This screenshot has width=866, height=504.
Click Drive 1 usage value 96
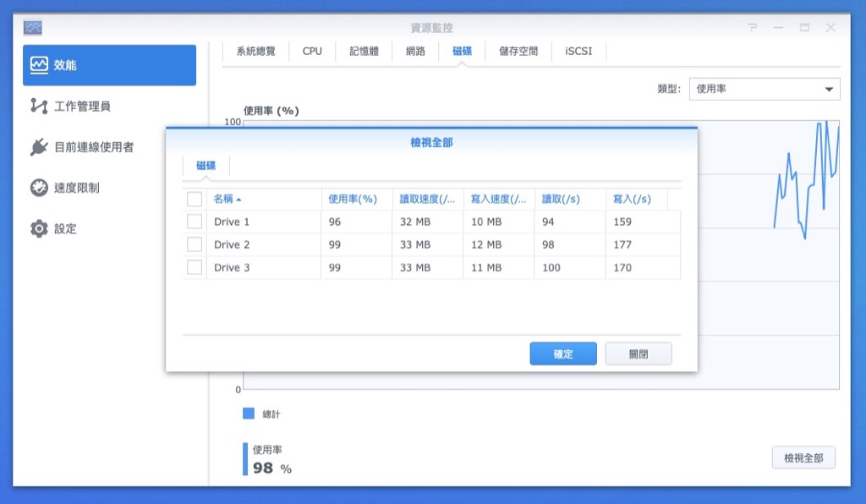click(335, 222)
